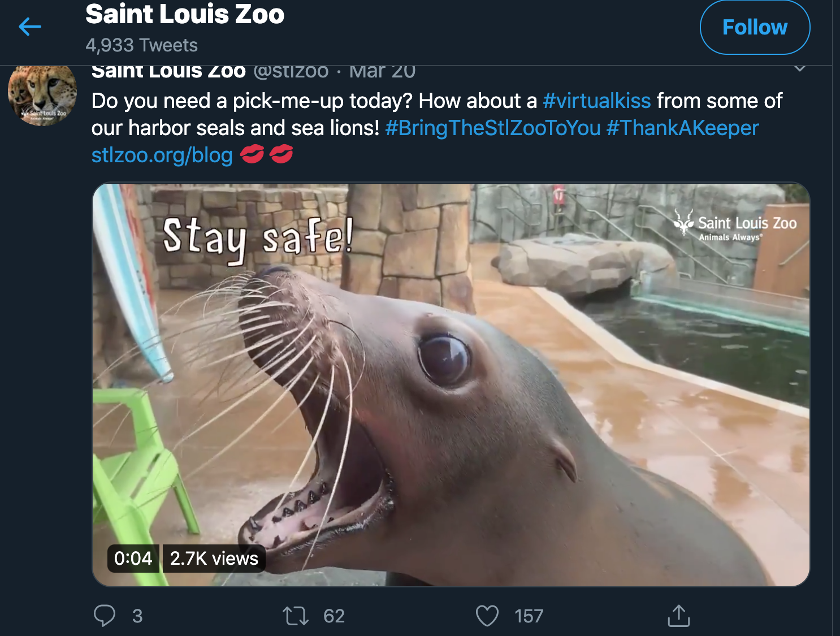The image size is (840, 636).
Task: Follow the Saint Louis Zoo account
Action: point(755,27)
